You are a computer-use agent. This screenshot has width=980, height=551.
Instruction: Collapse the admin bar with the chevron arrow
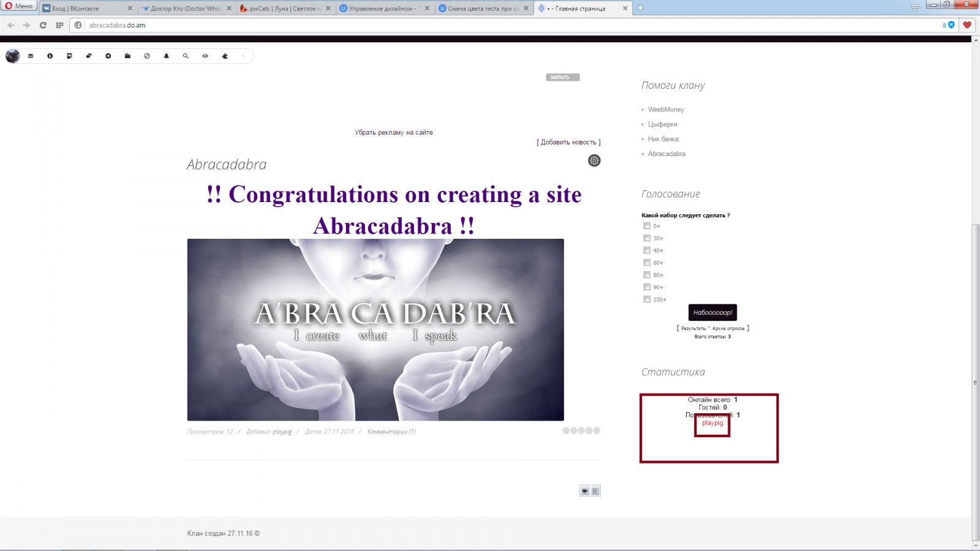pos(243,56)
